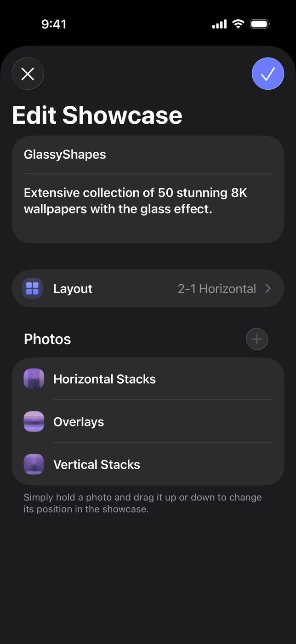Tap the battery indicator in the status bar
This screenshot has width=296, height=644.
point(260,24)
